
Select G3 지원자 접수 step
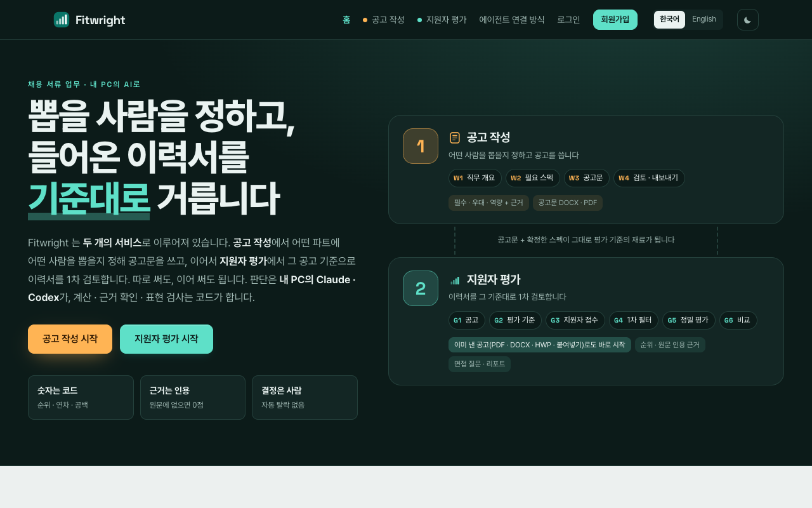pyautogui.click(x=575, y=321)
